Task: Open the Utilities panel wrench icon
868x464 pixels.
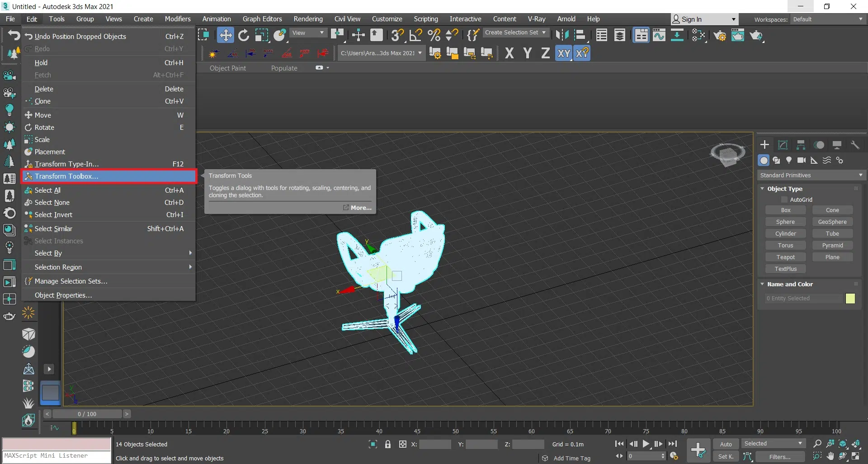Action: [x=855, y=145]
